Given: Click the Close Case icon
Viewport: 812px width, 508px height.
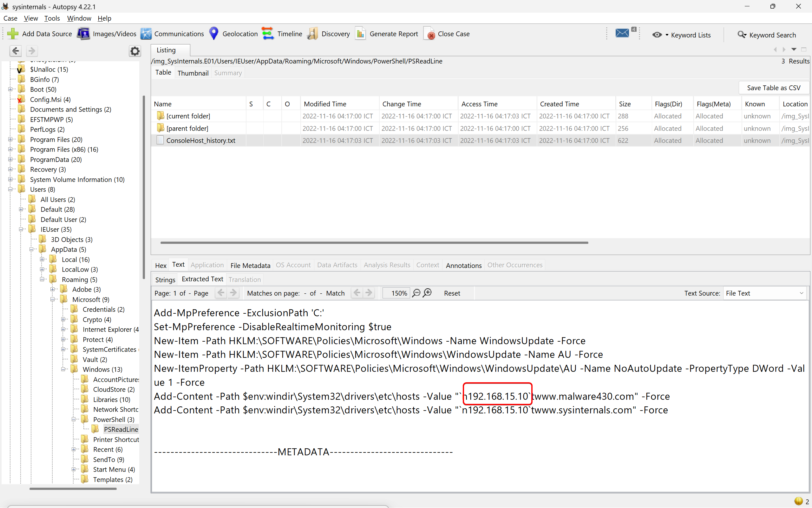Looking at the screenshot, I should [429, 34].
